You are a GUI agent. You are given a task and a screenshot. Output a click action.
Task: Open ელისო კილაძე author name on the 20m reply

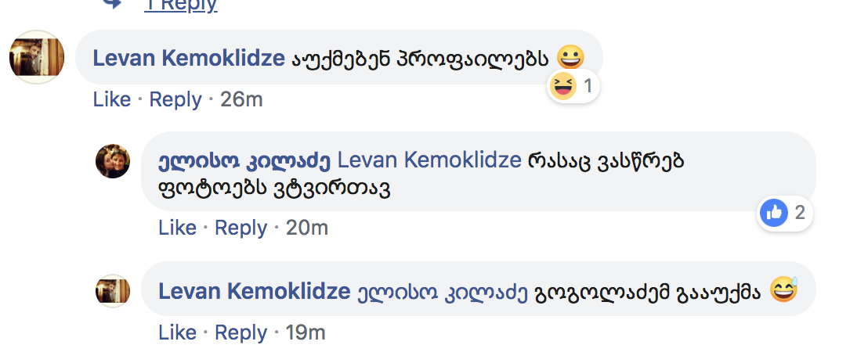pyautogui.click(x=244, y=161)
